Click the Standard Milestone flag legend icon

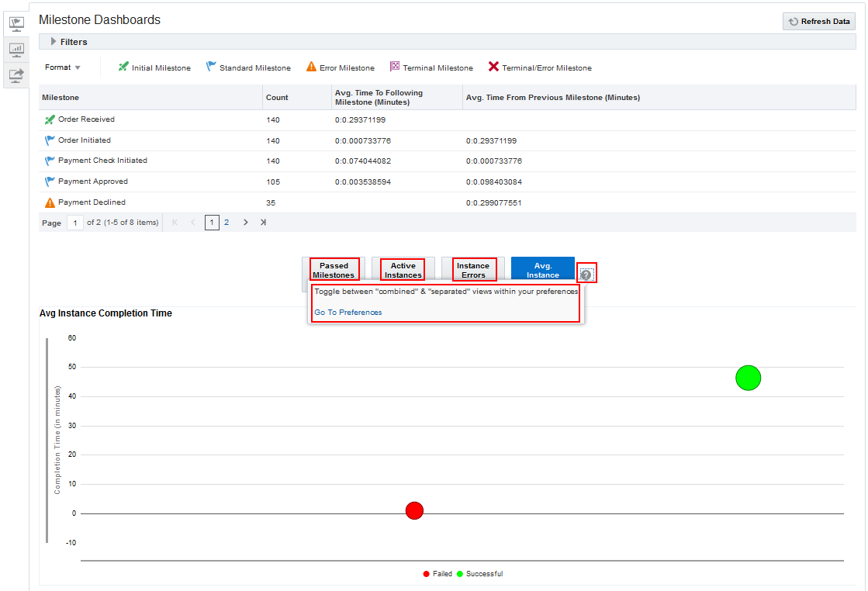(211, 67)
